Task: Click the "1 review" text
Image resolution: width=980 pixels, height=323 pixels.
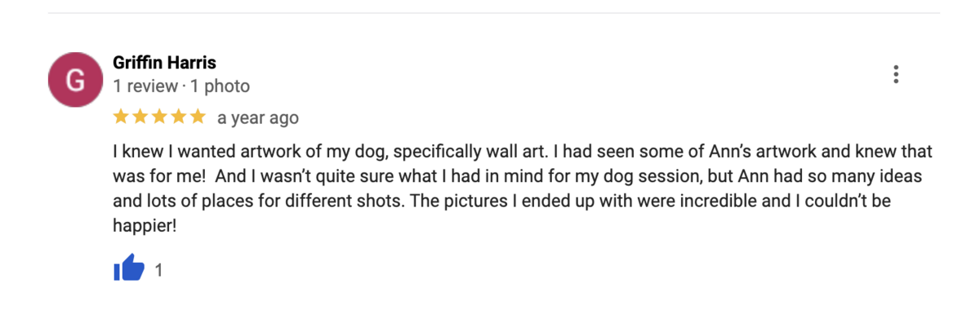Action: pos(145,86)
